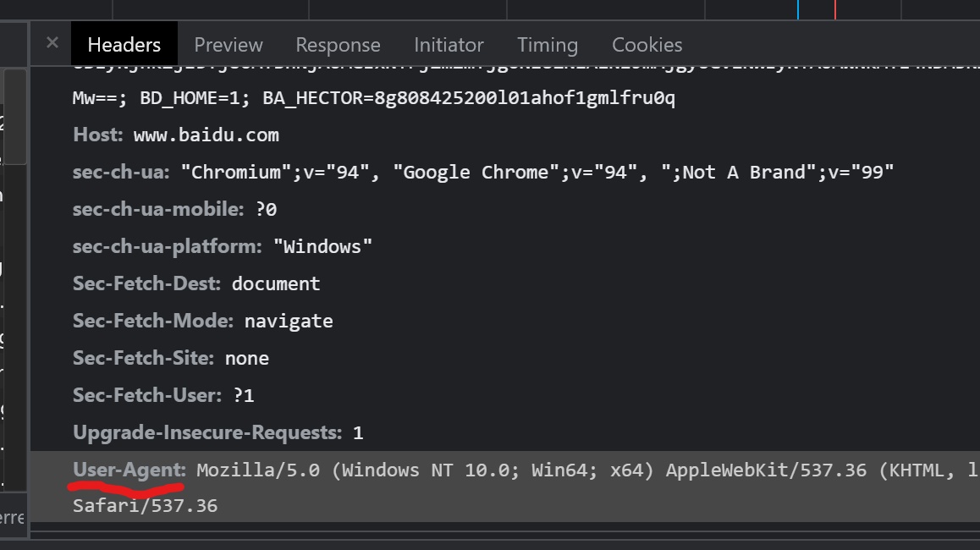Select the sec-ch-ua-mobile value ?0
Viewport: 980px width, 550px height.
[x=267, y=209]
